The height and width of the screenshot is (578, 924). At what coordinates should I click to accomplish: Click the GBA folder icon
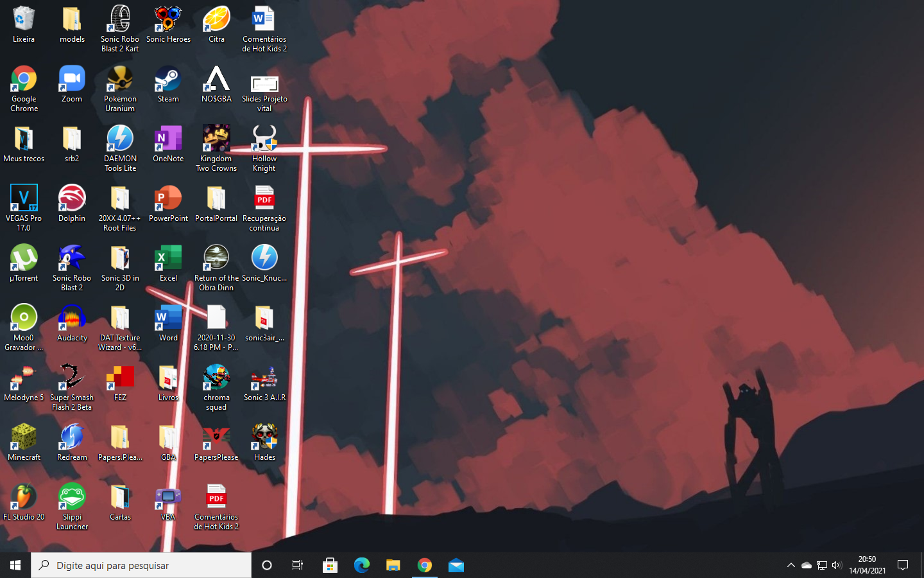[168, 442]
